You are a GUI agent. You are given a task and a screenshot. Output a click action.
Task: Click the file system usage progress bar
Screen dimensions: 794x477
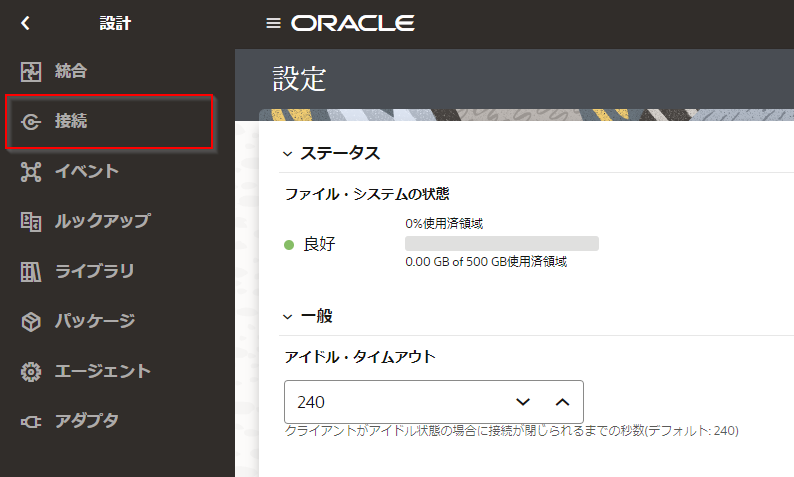pyautogui.click(x=501, y=243)
